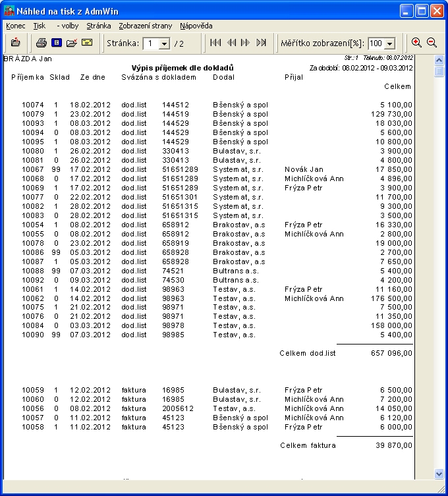Click document number 51651301
This screenshot has height=496, width=448.
pos(180,197)
